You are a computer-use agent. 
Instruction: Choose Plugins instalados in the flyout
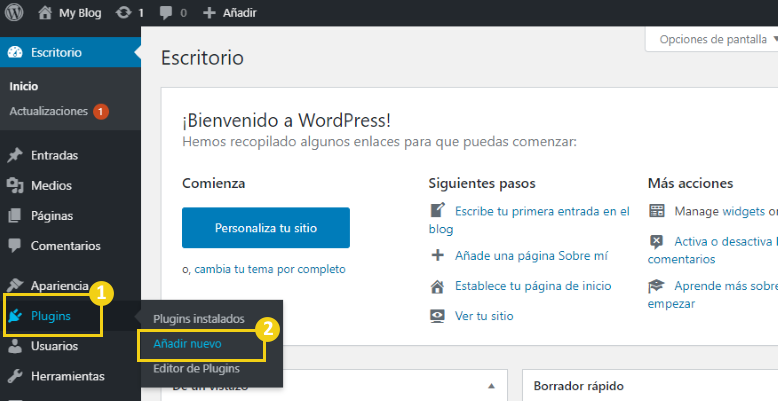pos(199,319)
